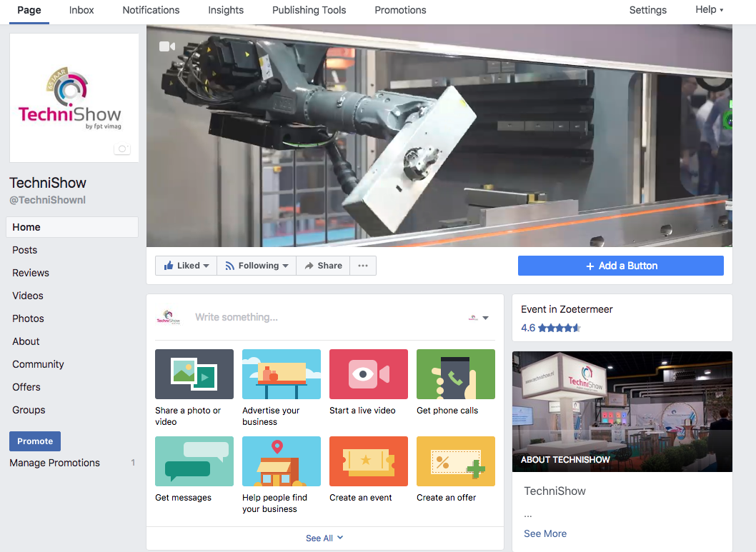This screenshot has width=756, height=552.
Task: Open Help people find your business tile
Action: (x=281, y=461)
